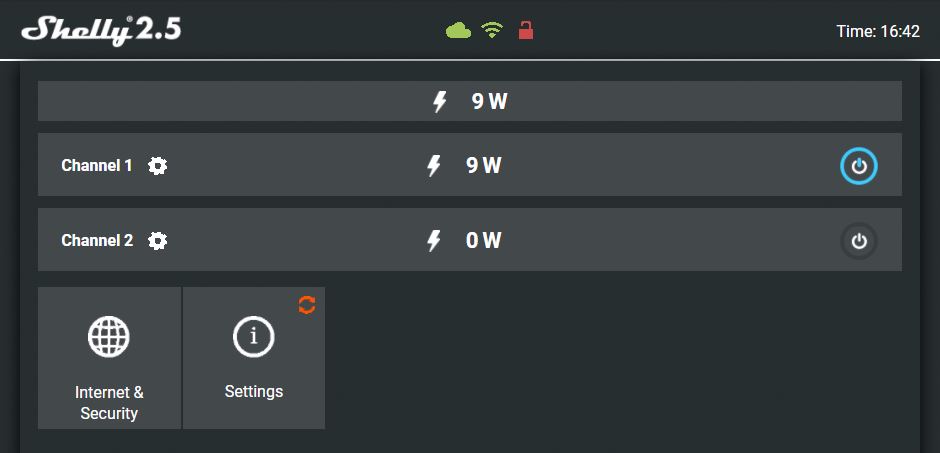Screen dimensions: 940x453
Task: Click the Channel 1 label
Action: (x=97, y=165)
